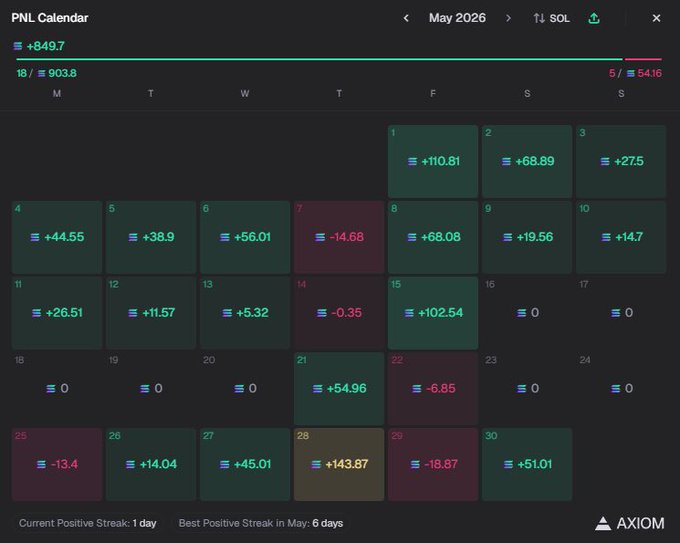Click the red losses progress bar segment
680x543 pixels.
[x=643, y=59]
